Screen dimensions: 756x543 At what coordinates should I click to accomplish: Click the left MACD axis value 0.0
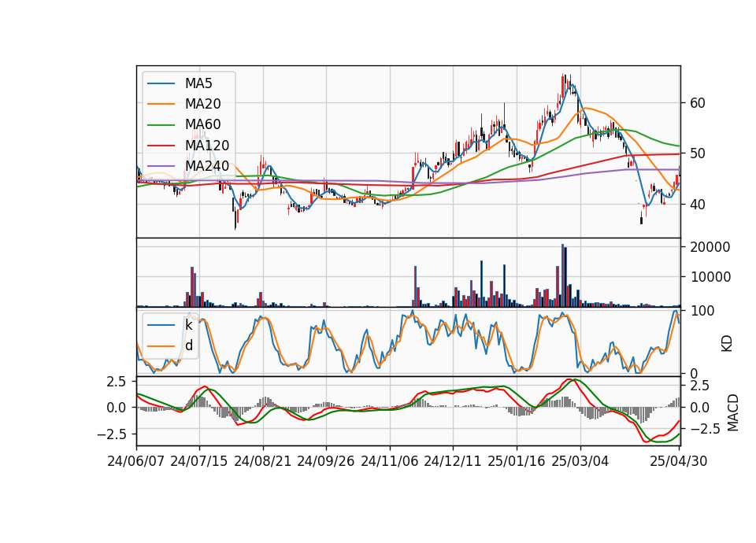point(117,408)
